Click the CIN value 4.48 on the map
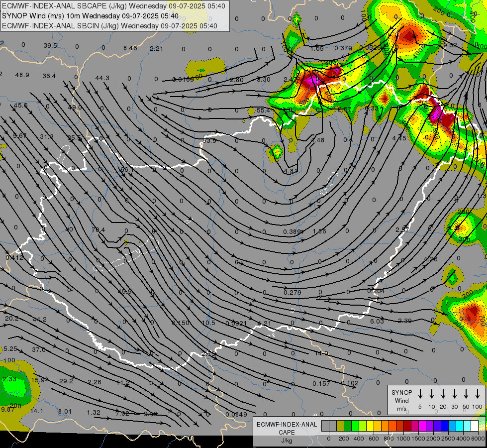This screenshot has height=448, width=487. (318, 140)
